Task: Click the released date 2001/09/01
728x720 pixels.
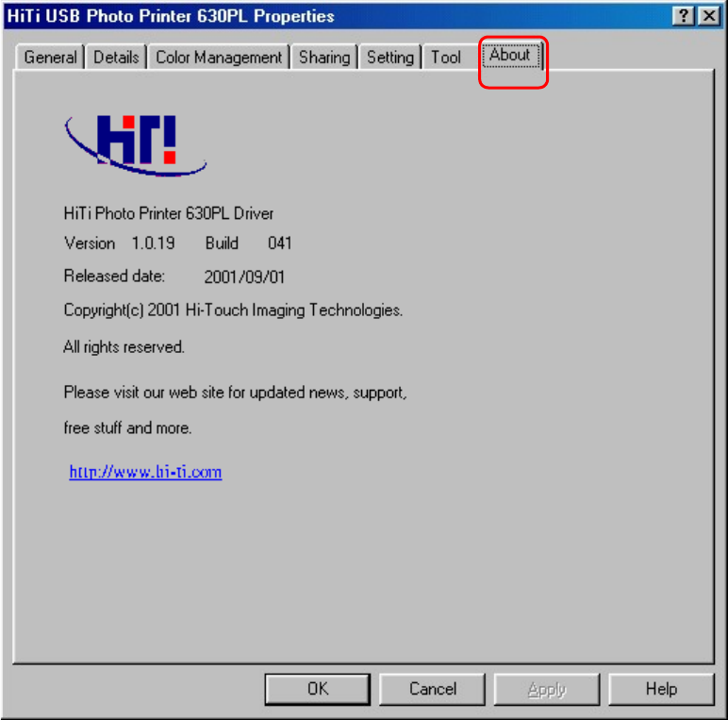Action: [x=244, y=276]
